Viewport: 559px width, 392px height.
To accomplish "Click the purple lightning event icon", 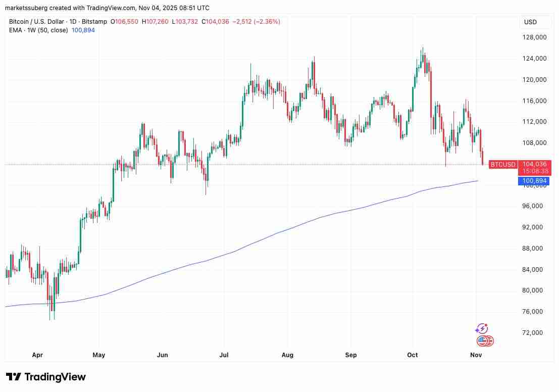I will point(482,329).
